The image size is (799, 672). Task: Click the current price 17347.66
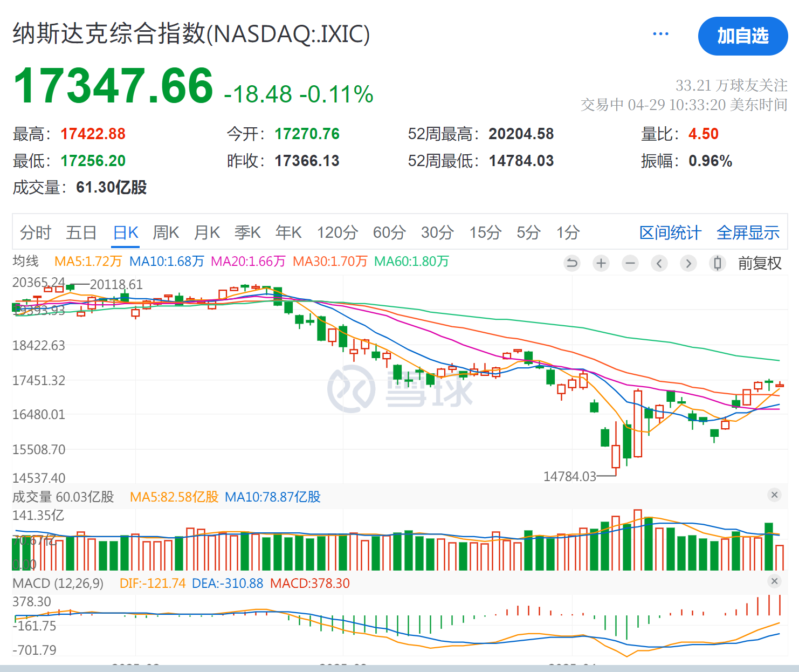[x=113, y=85]
